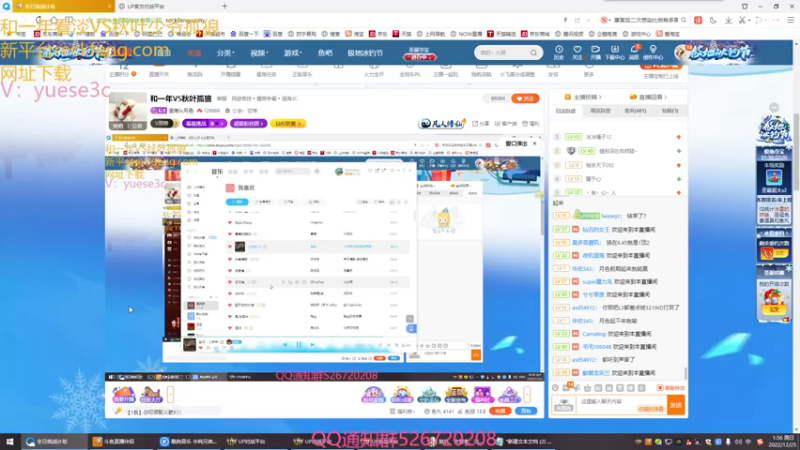The width and height of the screenshot is (800, 450).
Task: Switch to the 贵宾(481) tab
Action: (x=635, y=111)
